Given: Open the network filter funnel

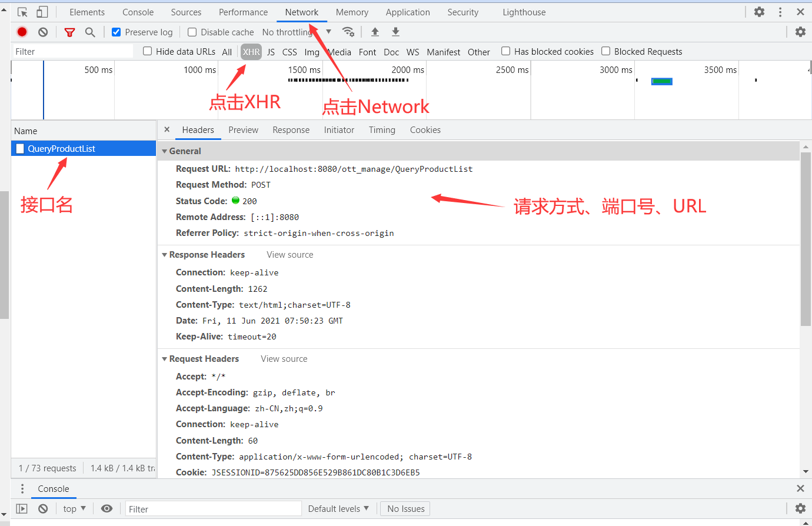Looking at the screenshot, I should point(69,32).
